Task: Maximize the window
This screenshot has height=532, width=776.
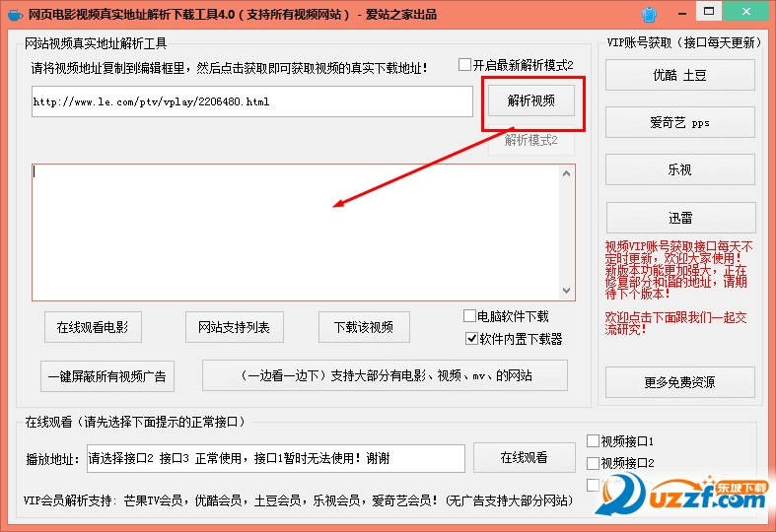Action: 709,11
